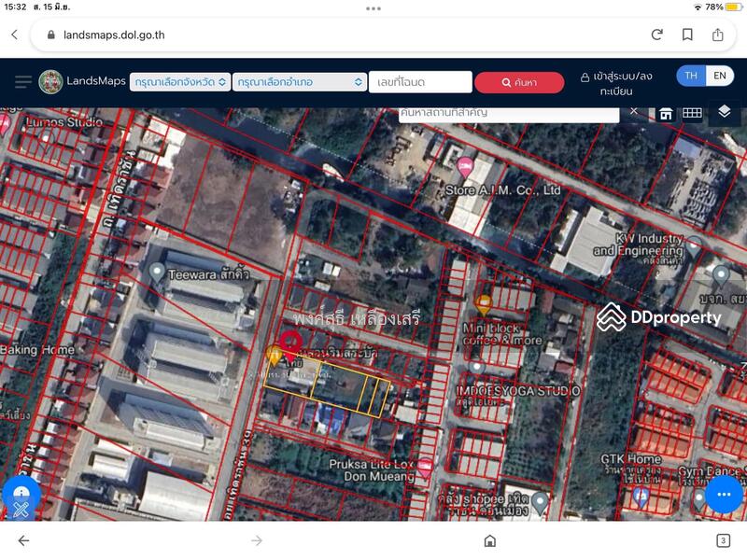
Task: Open the login / register link
Action: tap(616, 83)
